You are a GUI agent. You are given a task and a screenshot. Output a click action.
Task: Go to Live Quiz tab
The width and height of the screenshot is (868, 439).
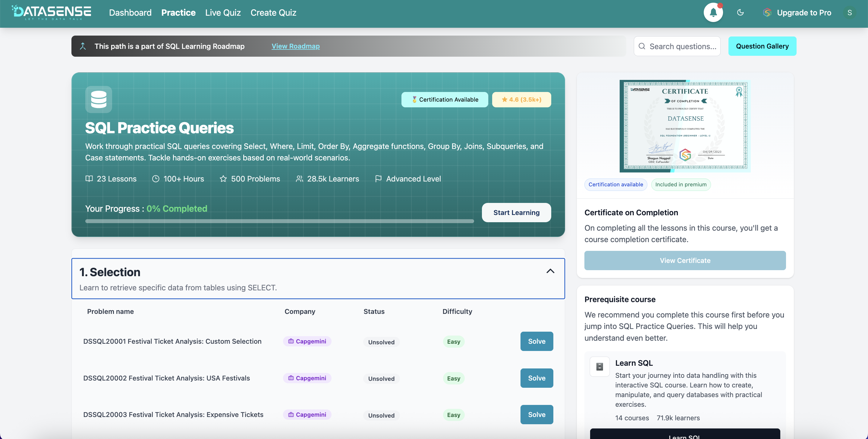tap(223, 12)
